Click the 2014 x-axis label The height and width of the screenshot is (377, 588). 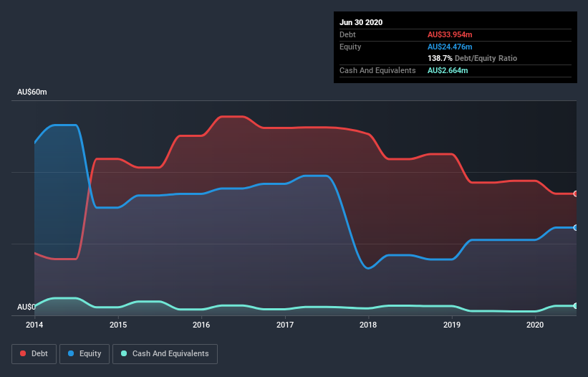[x=34, y=325]
